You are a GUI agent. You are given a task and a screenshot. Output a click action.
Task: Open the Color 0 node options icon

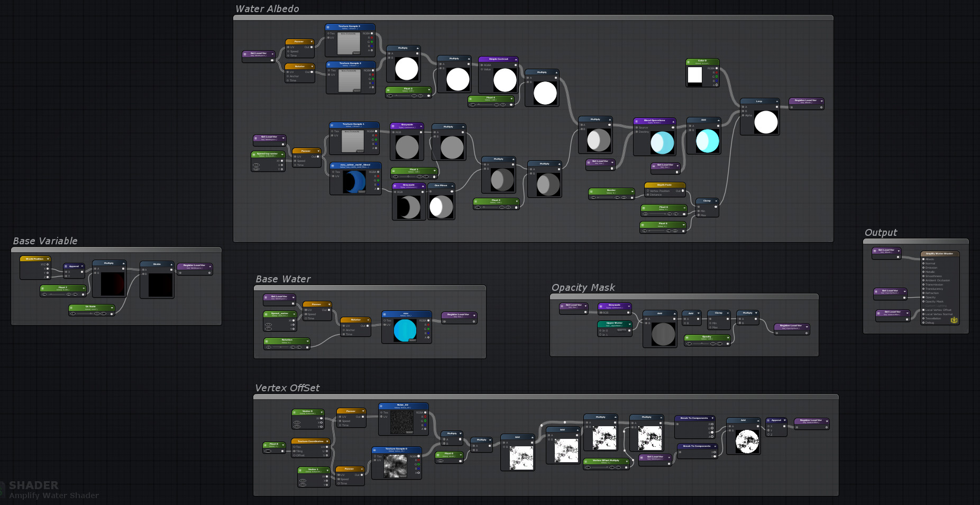[x=689, y=61]
